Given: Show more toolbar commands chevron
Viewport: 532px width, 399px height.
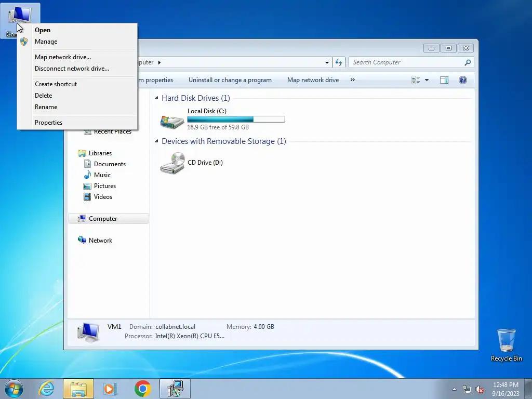Looking at the screenshot, I should pyautogui.click(x=353, y=80).
